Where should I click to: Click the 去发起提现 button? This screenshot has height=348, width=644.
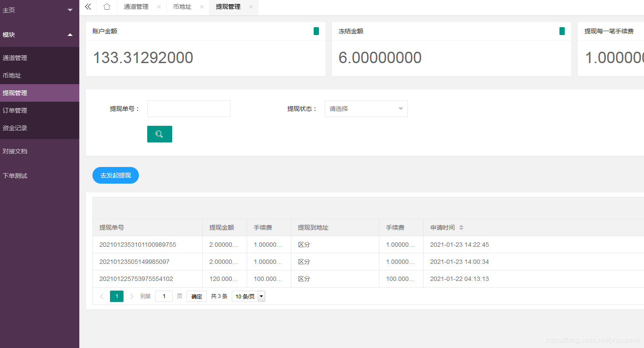(116, 175)
